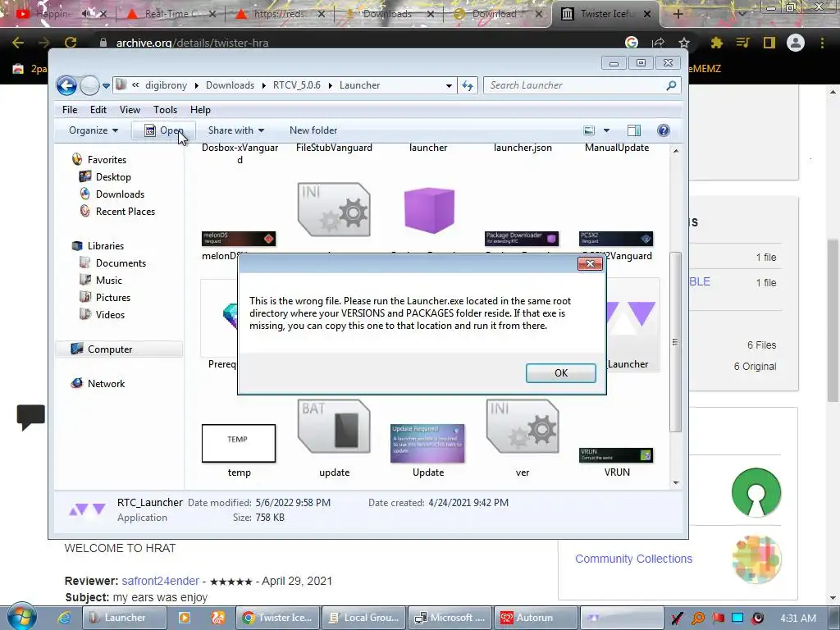840x630 pixels.
Task: Open the Help menu in Explorer
Action: 200,110
